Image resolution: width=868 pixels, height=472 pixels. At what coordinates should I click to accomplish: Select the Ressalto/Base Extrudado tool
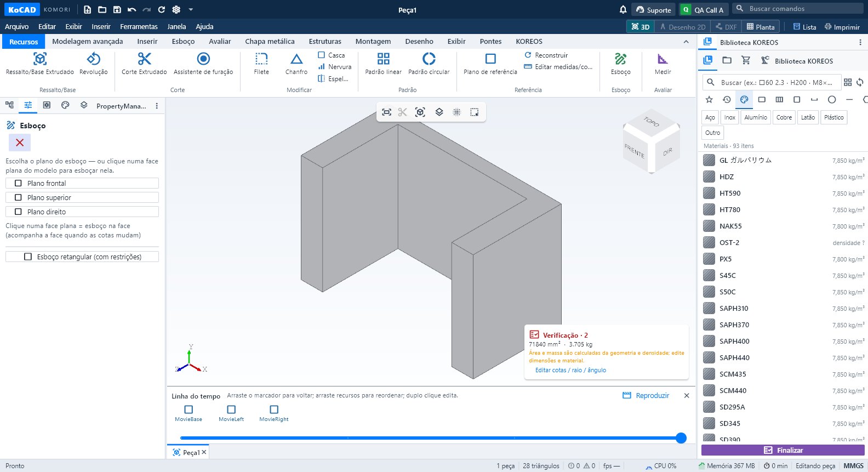(39, 64)
